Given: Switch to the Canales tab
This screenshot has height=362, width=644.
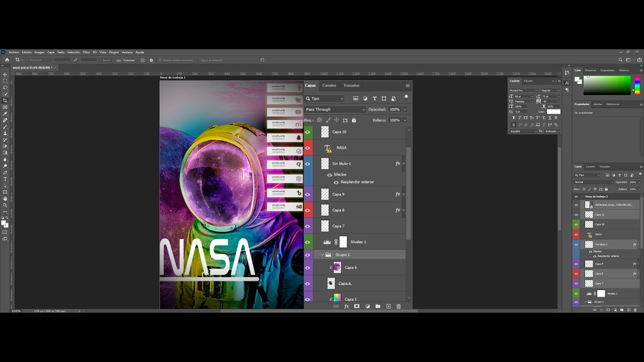Looking at the screenshot, I should [x=329, y=85].
